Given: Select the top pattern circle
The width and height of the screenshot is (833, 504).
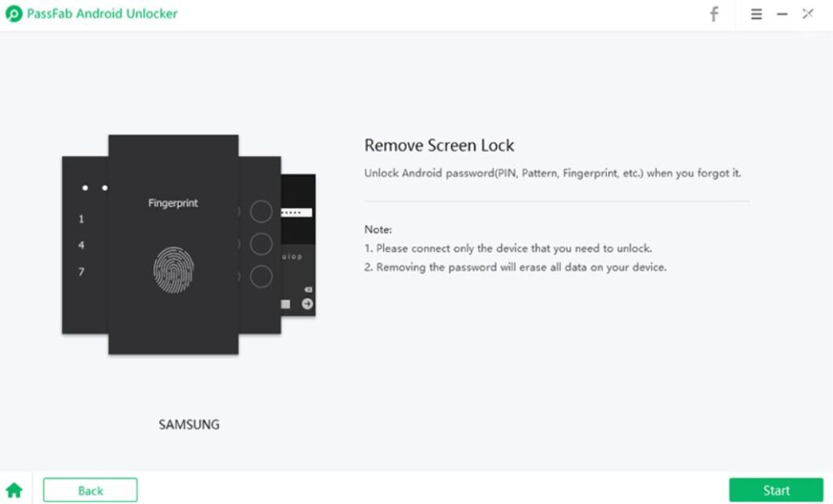Looking at the screenshot, I should click(x=261, y=211).
